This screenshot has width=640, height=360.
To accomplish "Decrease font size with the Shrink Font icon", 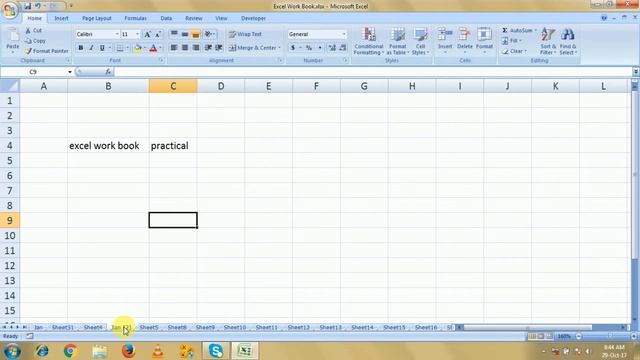I will [158, 34].
